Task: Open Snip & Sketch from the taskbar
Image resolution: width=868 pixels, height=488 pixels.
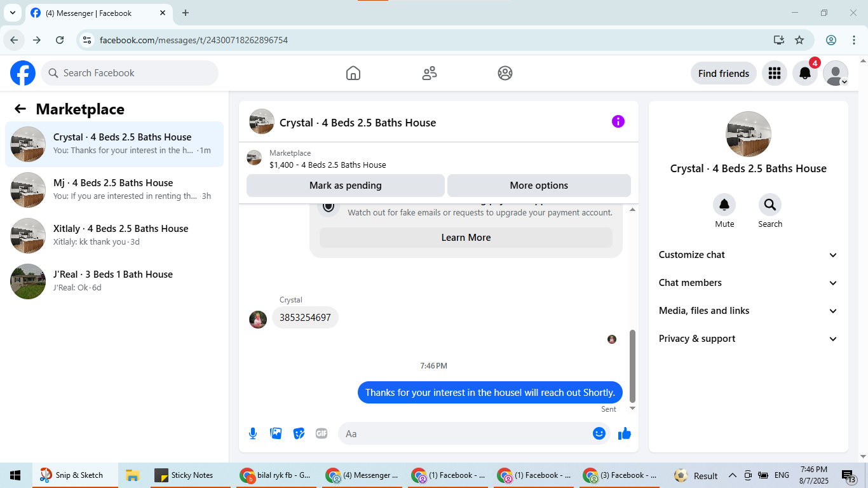Action: (x=74, y=475)
